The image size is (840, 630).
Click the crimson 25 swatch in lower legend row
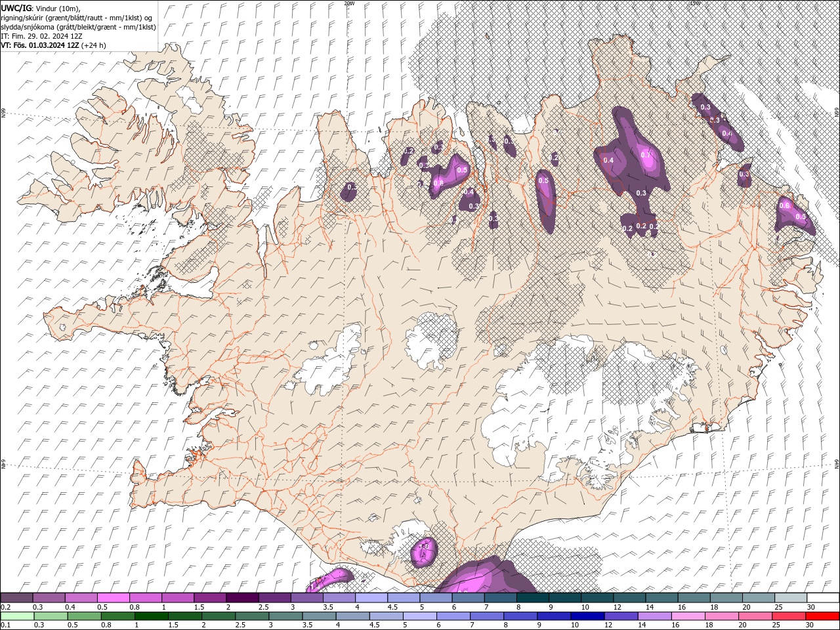[x=789, y=616]
